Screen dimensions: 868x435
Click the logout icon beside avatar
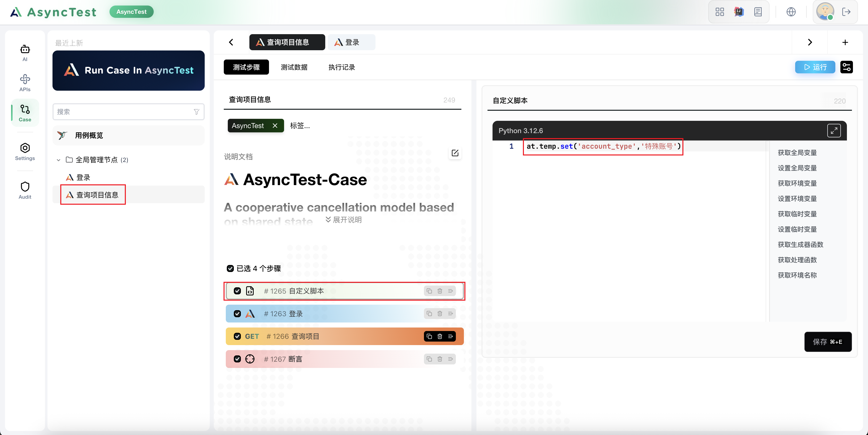pyautogui.click(x=846, y=12)
